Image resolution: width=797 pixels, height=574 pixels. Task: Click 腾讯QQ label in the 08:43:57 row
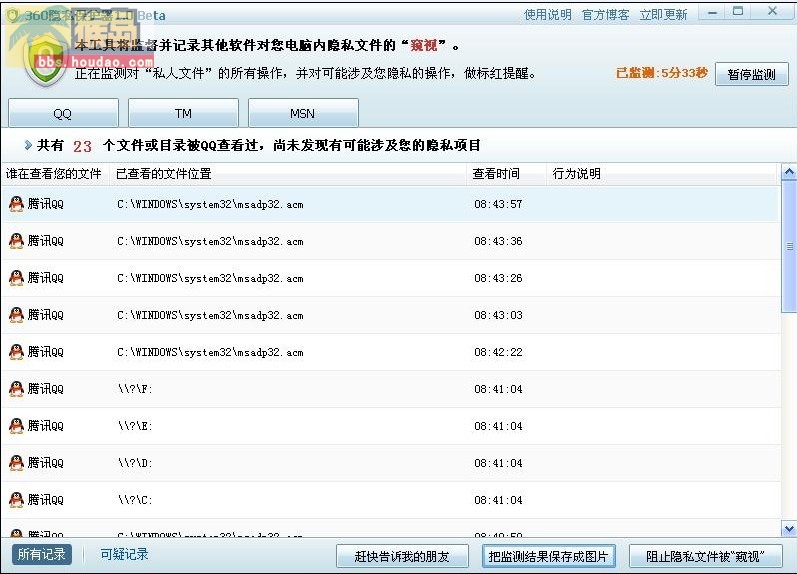tap(46, 204)
